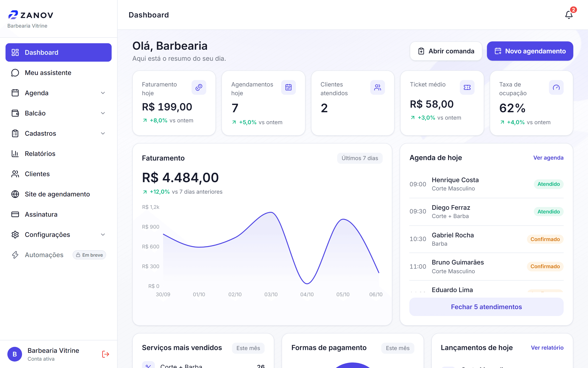Click Fechar 5 atendimentos button
Screen dimensions: 588x368
486,307
